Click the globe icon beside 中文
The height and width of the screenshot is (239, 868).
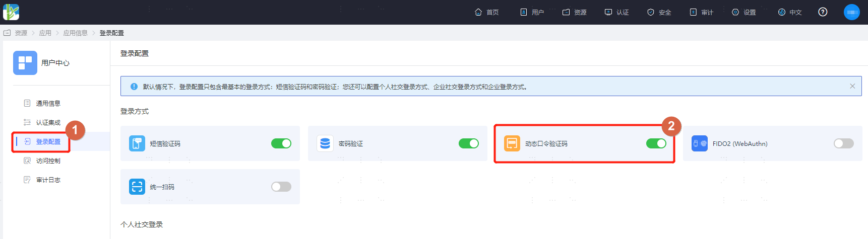pyautogui.click(x=782, y=12)
